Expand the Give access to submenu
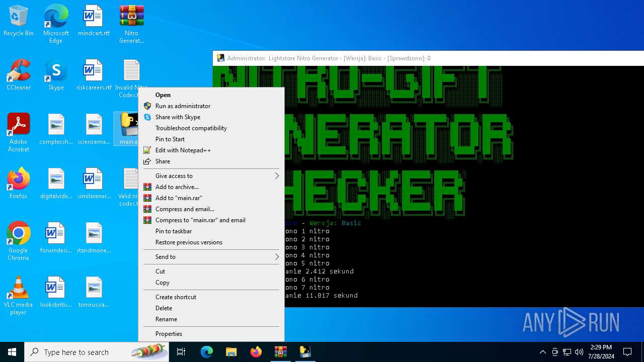The image size is (644, 362). [x=211, y=176]
